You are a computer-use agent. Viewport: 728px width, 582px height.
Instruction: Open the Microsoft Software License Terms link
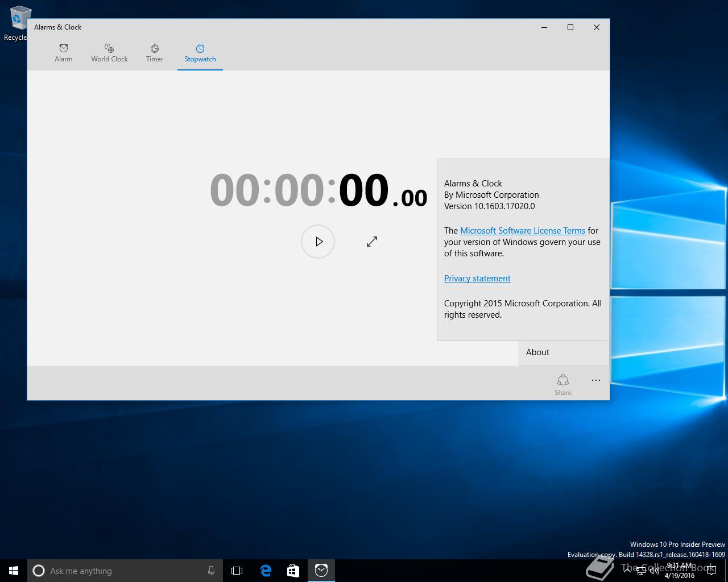tap(523, 231)
